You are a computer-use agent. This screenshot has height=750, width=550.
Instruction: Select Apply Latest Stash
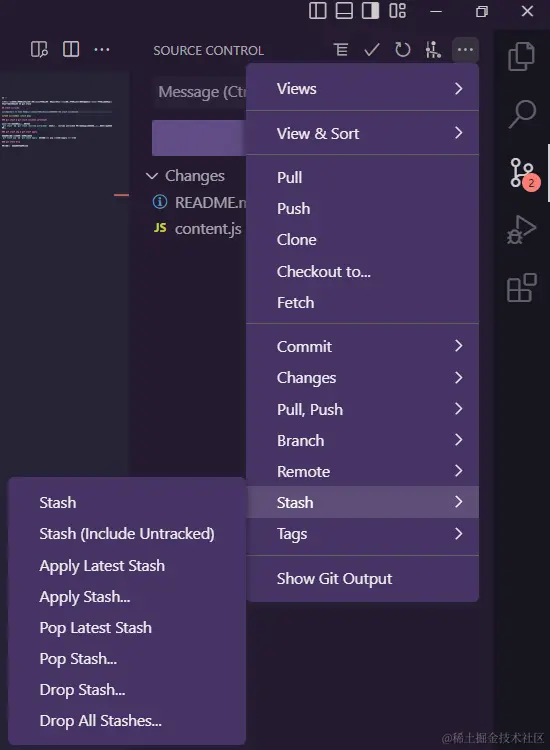[x=127, y=565]
